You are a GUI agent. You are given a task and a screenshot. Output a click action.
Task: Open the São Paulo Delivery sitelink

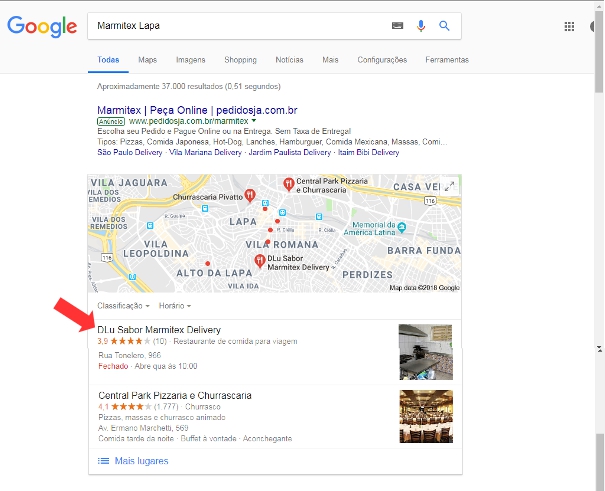point(130,152)
